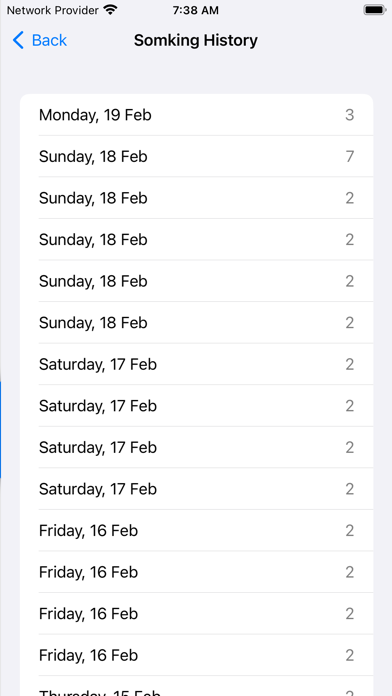Tap the Wi-Fi icon in status bar

110,10
